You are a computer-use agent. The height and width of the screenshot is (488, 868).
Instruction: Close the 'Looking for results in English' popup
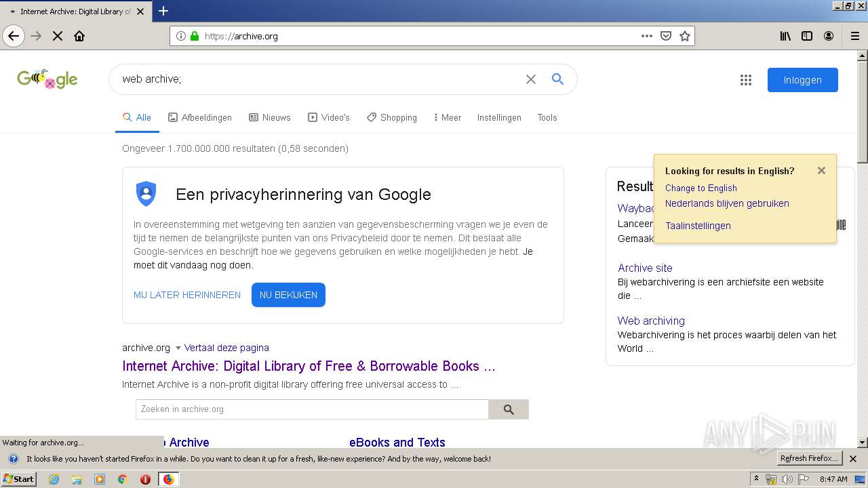pyautogui.click(x=821, y=170)
